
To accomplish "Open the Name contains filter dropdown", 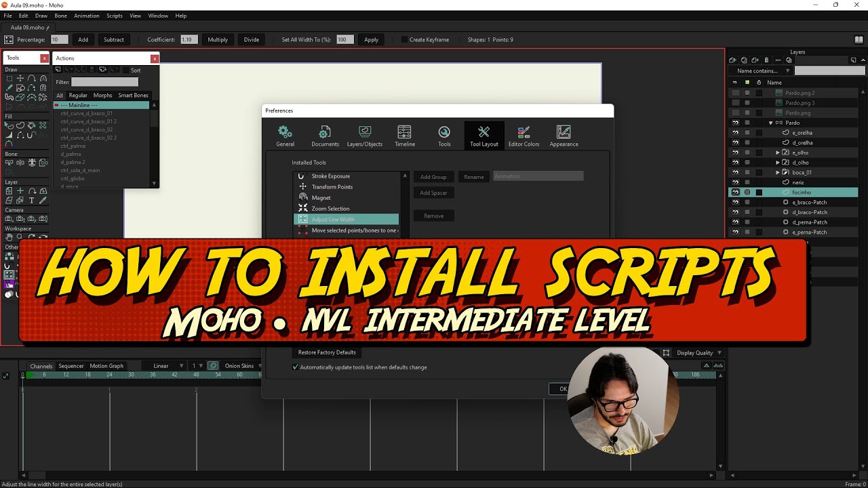I will click(x=760, y=70).
